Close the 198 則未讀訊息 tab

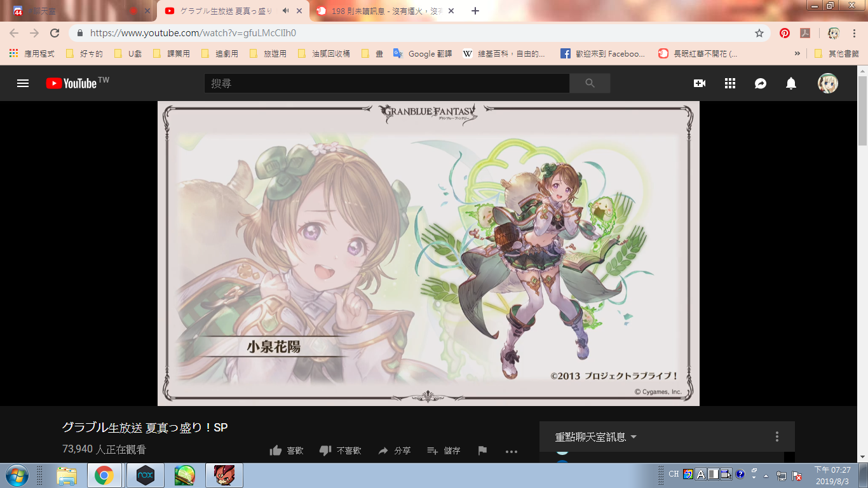pos(451,11)
